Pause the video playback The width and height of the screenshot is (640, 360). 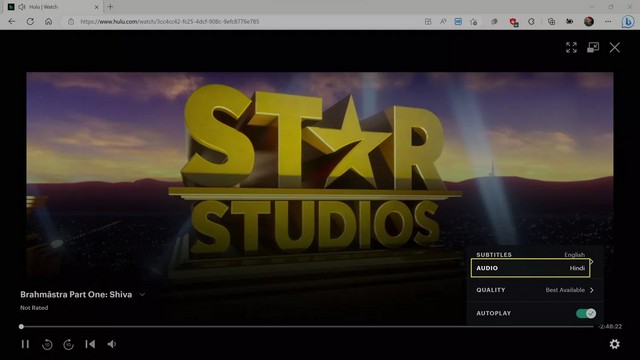coord(25,344)
